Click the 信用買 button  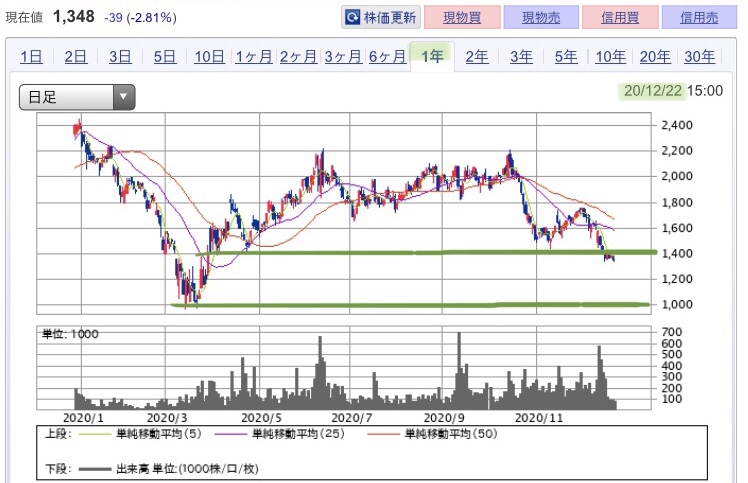click(620, 18)
